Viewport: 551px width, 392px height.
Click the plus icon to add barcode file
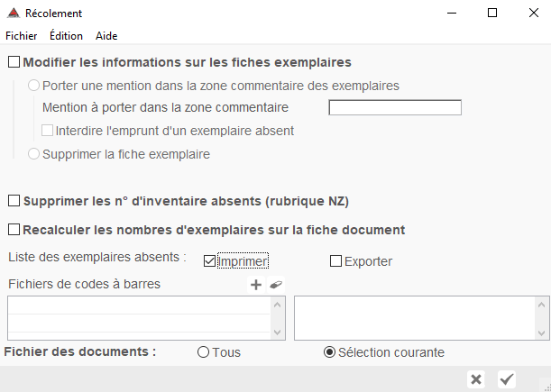(256, 285)
